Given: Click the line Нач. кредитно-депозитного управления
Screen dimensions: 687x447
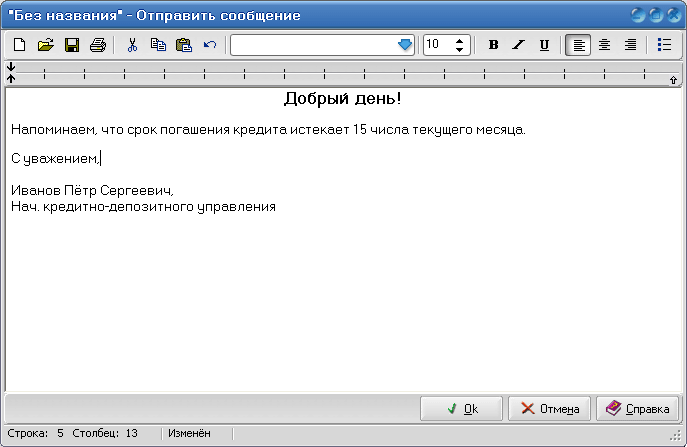Looking at the screenshot, I should click(x=143, y=206).
